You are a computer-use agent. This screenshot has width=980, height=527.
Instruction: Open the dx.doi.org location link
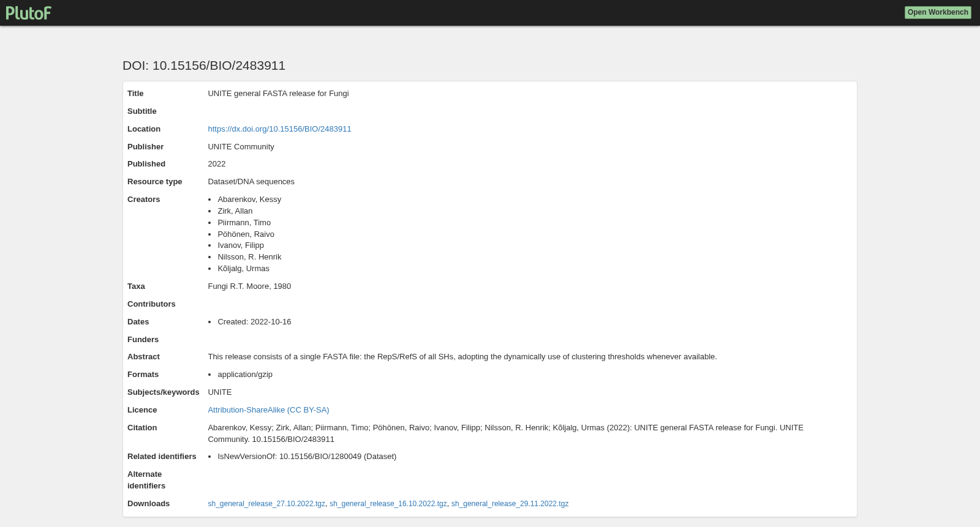click(279, 129)
